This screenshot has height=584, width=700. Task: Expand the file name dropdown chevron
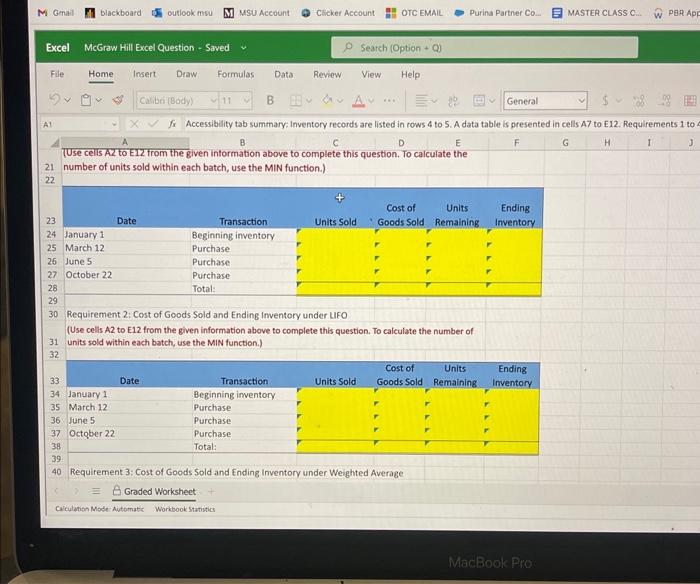point(243,48)
